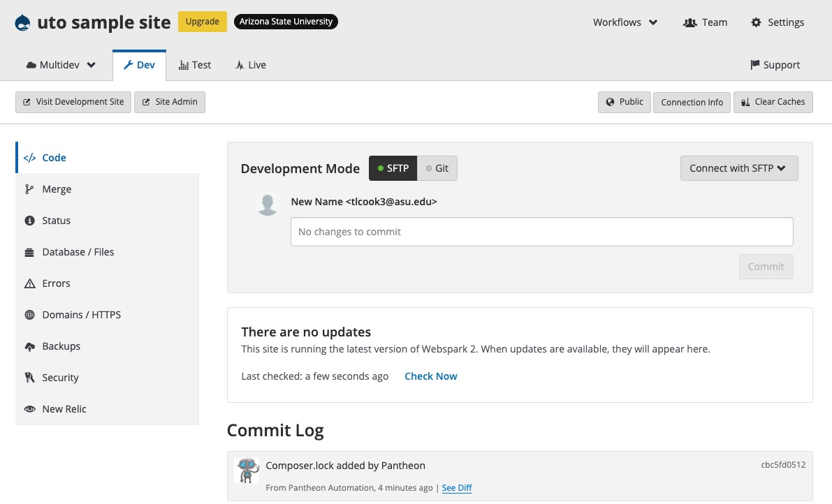Click the user avatar placeholder image
This screenshot has width=832, height=504.
click(x=268, y=204)
